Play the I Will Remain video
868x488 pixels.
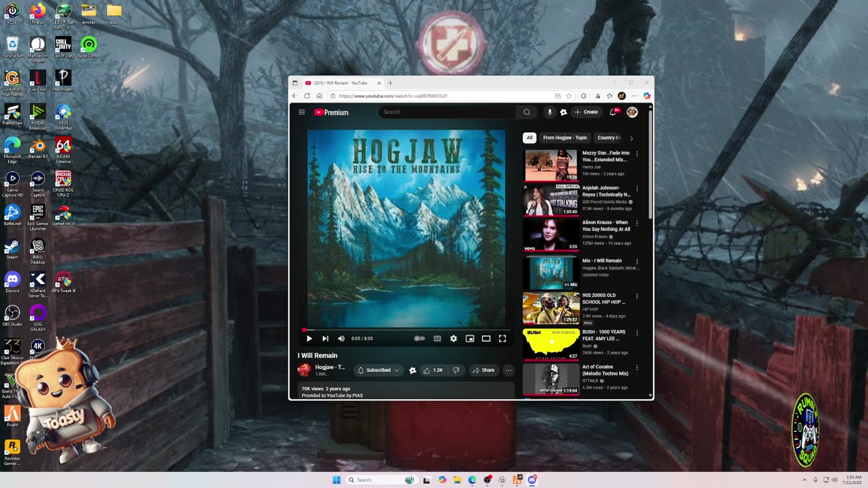coord(309,338)
